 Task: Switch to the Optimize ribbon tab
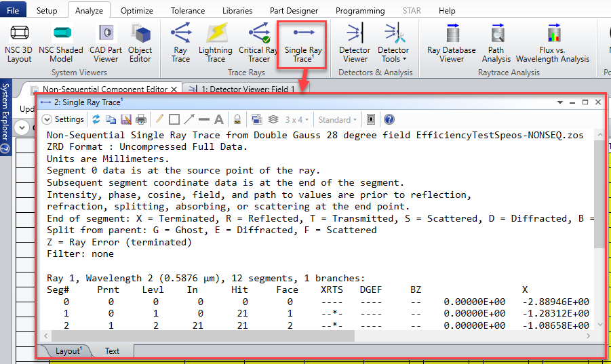(137, 11)
